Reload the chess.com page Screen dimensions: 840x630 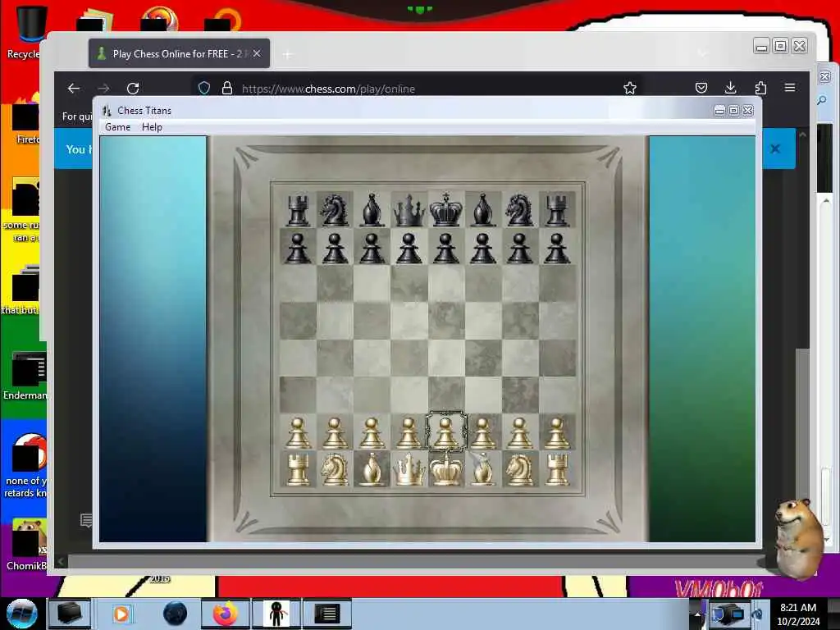pyautogui.click(x=133, y=89)
